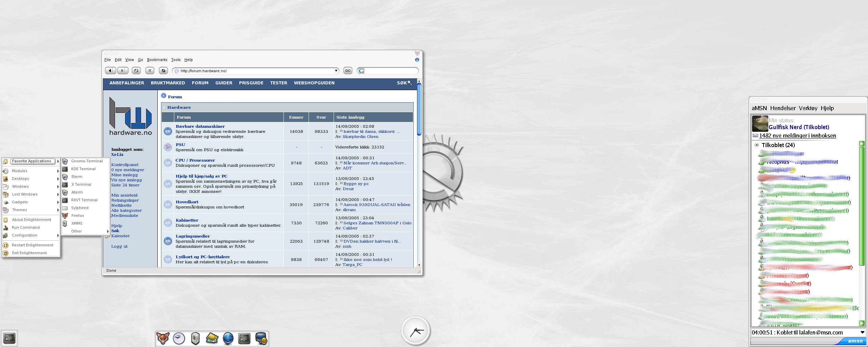
Task: Click the Firefox fox icon in Favorite Applications menu
Action: 65,216
